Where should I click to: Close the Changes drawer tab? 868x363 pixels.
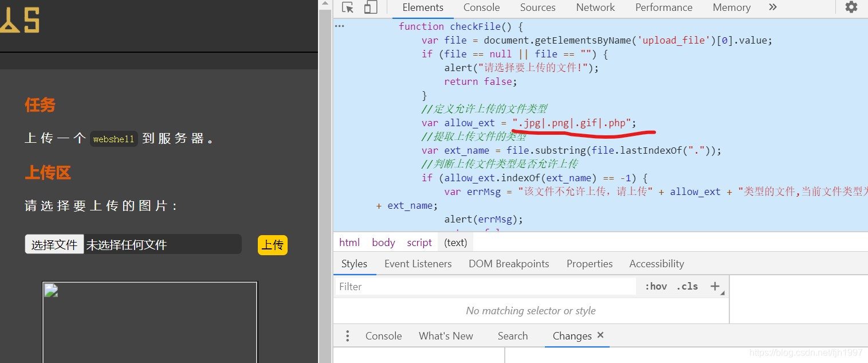pos(600,335)
